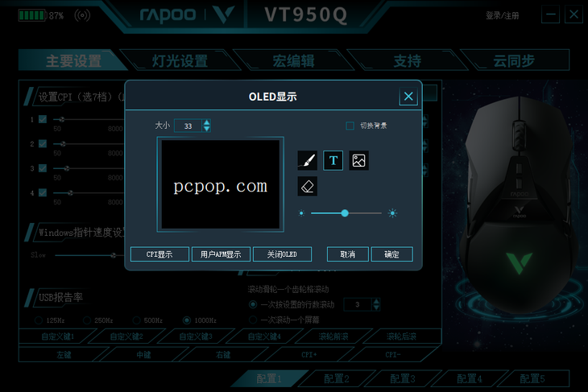Viewport: 588px width, 392px height.
Task: Decrease the 大小 font size value
Action: point(206,129)
